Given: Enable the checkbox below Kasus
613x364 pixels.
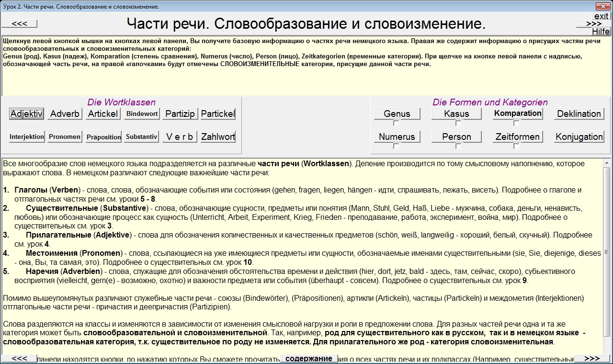Looking at the screenshot, I should (x=458, y=123).
